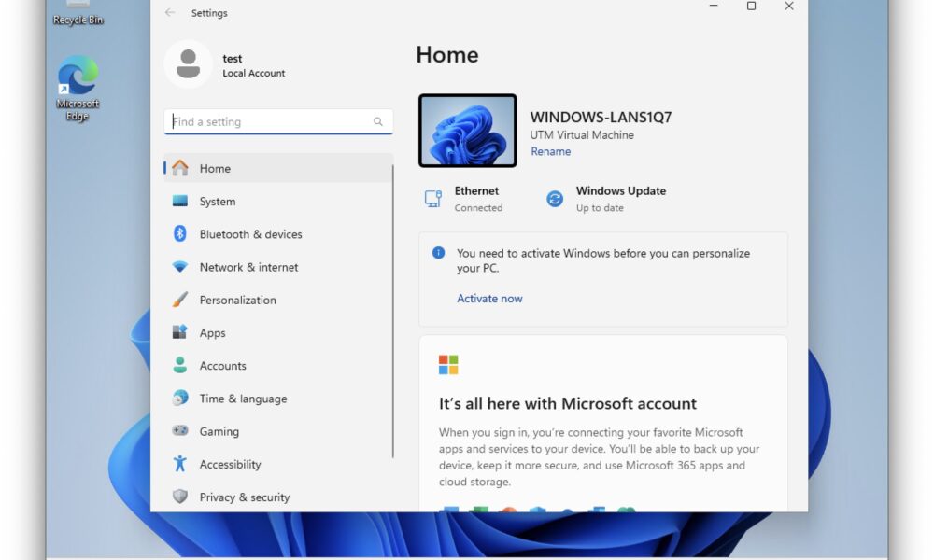Minimize the Settings window
Image resolution: width=934 pixels, height=560 pixels.
[714, 6]
